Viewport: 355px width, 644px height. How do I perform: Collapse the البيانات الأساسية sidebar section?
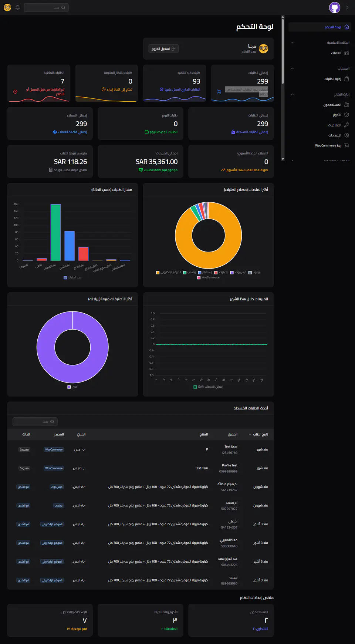tap(293, 43)
